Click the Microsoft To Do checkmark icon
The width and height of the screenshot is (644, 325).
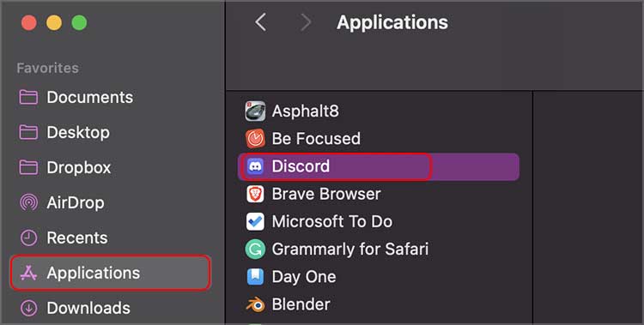click(x=255, y=221)
